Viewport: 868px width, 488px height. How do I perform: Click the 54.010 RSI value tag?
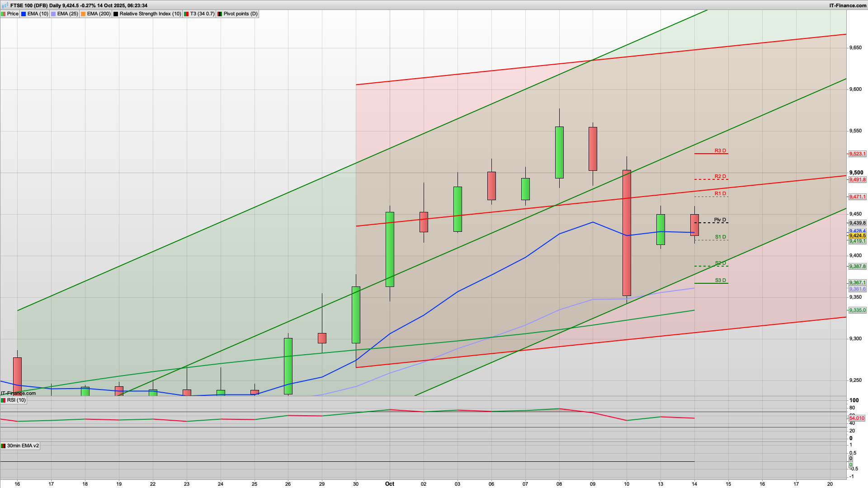coord(857,418)
